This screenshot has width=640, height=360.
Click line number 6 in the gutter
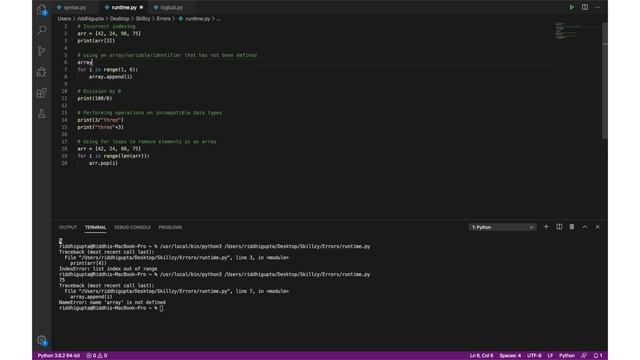[66, 62]
